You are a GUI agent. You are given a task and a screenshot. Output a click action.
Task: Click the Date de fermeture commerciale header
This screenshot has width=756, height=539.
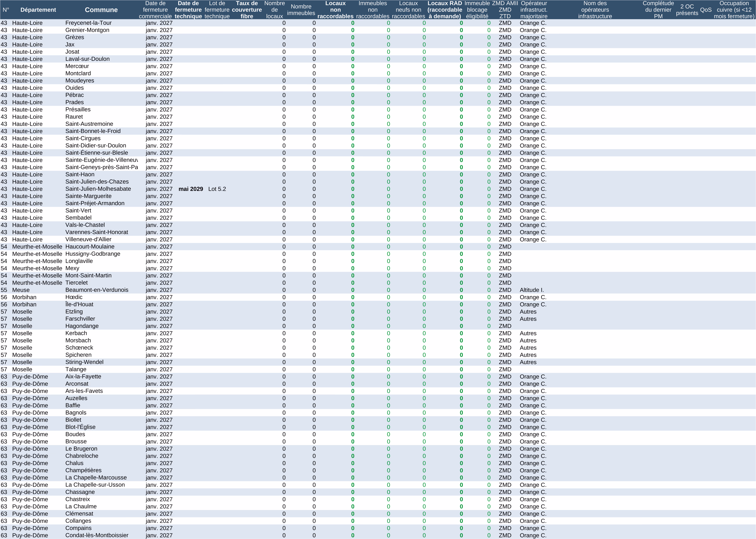coord(155,10)
